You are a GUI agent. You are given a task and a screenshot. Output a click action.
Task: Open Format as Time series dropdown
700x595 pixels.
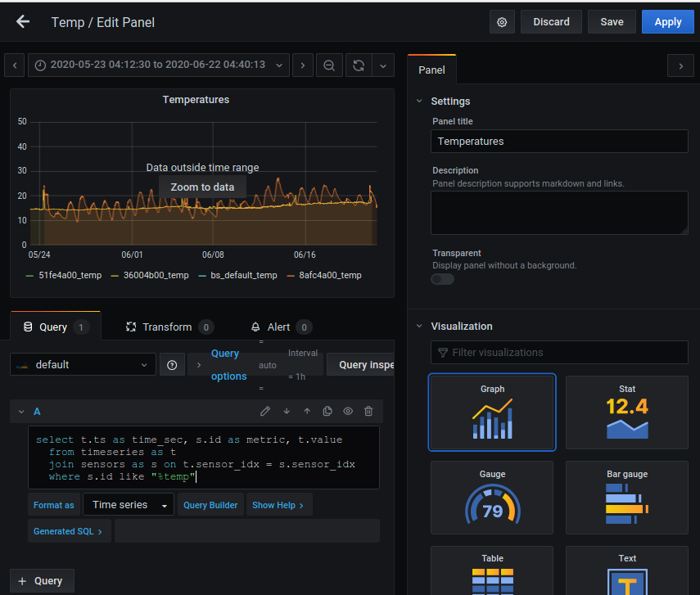coord(129,504)
